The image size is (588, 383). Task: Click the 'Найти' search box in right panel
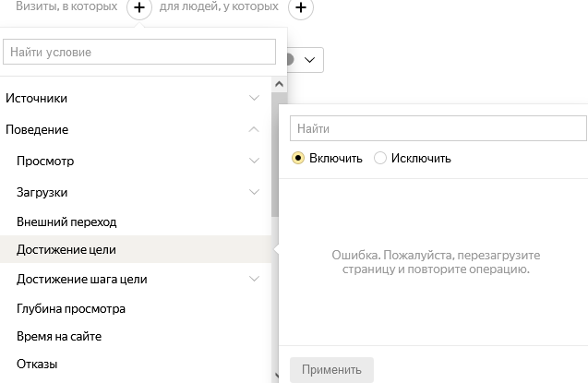438,128
